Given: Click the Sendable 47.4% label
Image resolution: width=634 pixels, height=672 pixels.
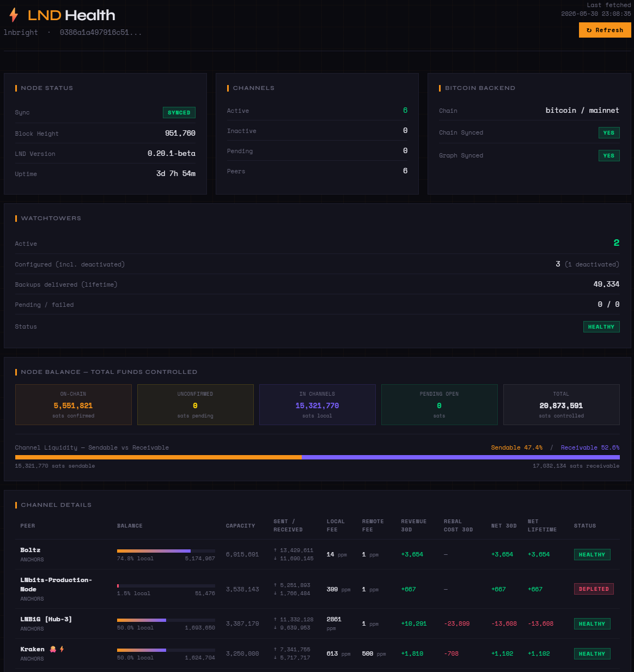Looking at the screenshot, I should [x=516, y=447].
